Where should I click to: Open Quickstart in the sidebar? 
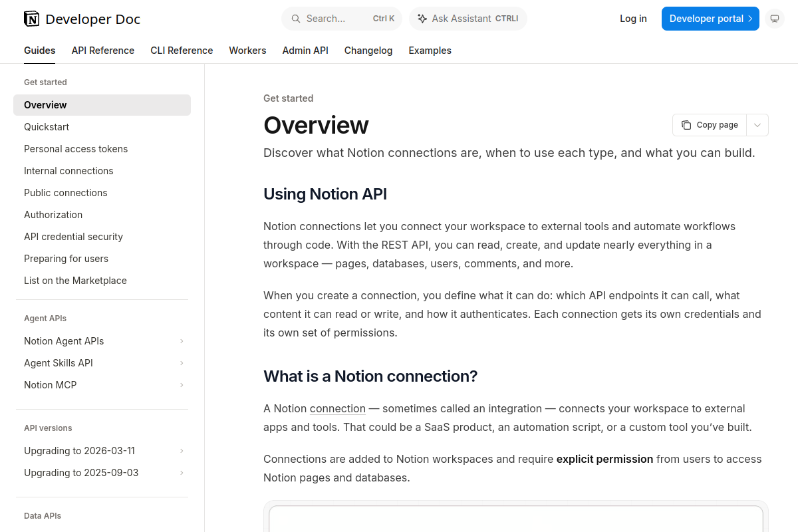(102, 127)
